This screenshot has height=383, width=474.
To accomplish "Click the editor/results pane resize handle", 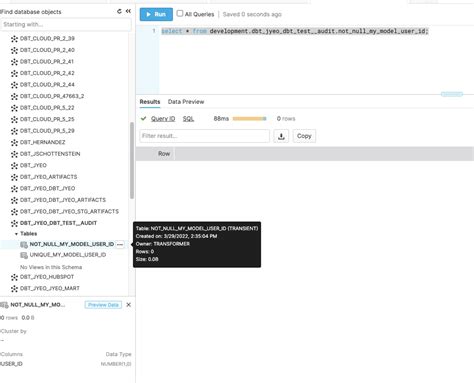I will 452,94.
